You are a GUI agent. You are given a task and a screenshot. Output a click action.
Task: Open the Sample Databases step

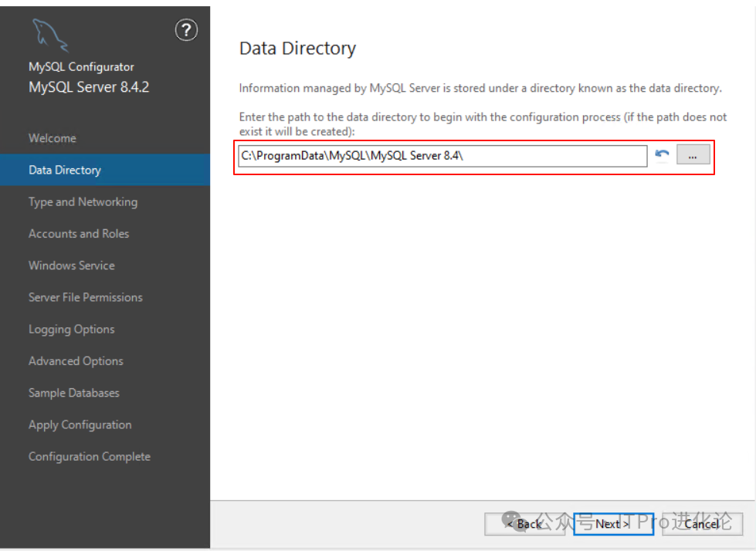[74, 393]
